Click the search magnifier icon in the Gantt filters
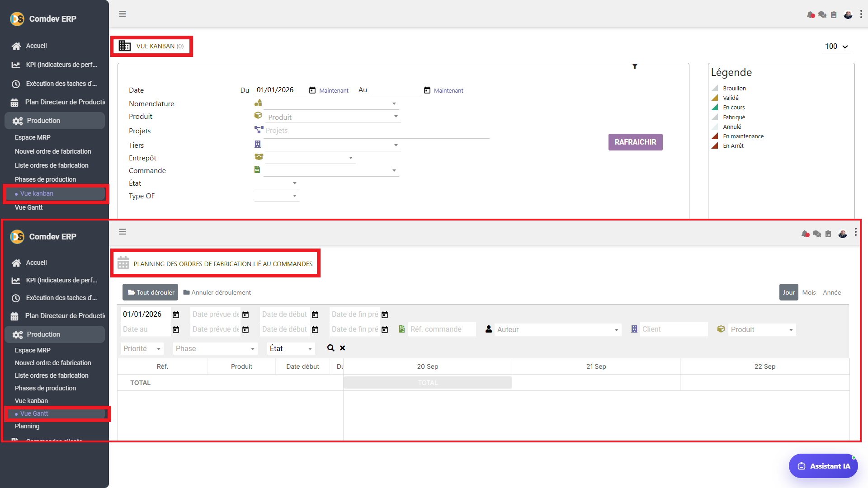Viewport: 868px width, 488px height. pyautogui.click(x=331, y=348)
